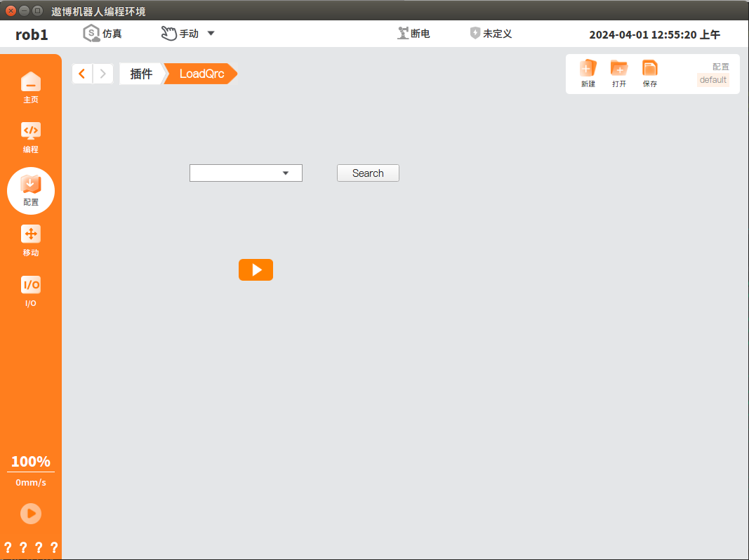Viewport: 749px width, 560px height.
Task: Go forward with the right chevron
Action: coord(102,74)
